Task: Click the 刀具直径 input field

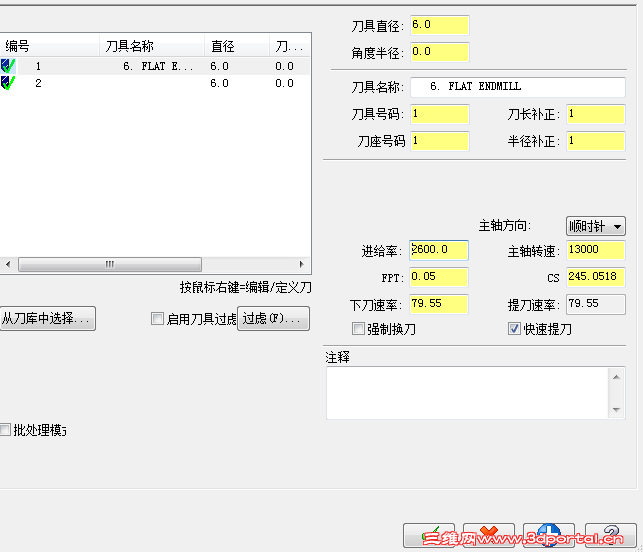Action: pyautogui.click(x=440, y=25)
